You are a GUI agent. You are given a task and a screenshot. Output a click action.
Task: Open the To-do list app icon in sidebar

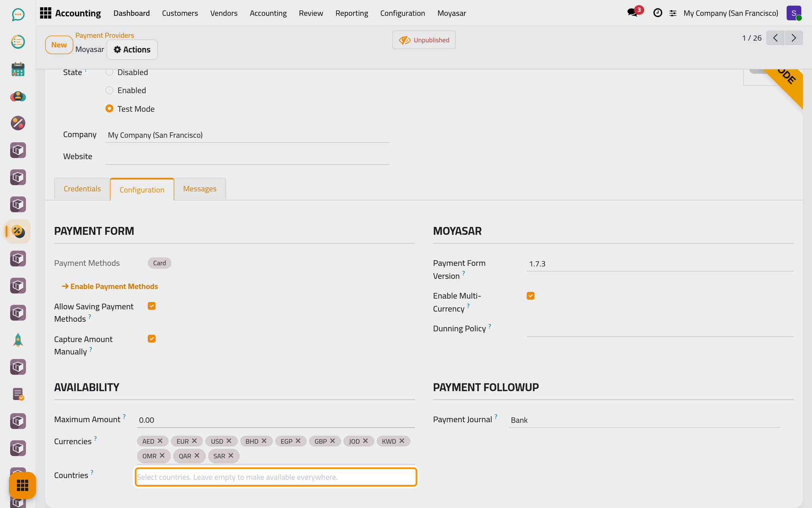pos(18,42)
